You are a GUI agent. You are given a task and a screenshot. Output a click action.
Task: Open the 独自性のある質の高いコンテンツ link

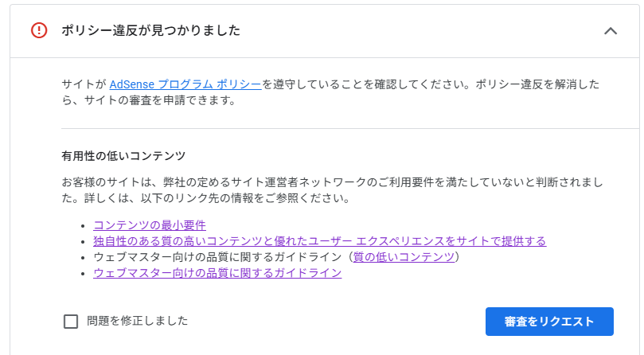point(319,241)
